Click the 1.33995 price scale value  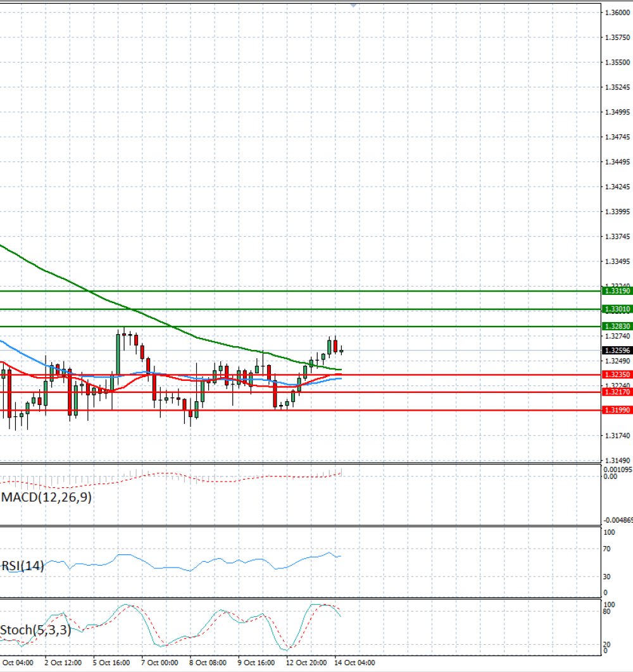coord(618,212)
